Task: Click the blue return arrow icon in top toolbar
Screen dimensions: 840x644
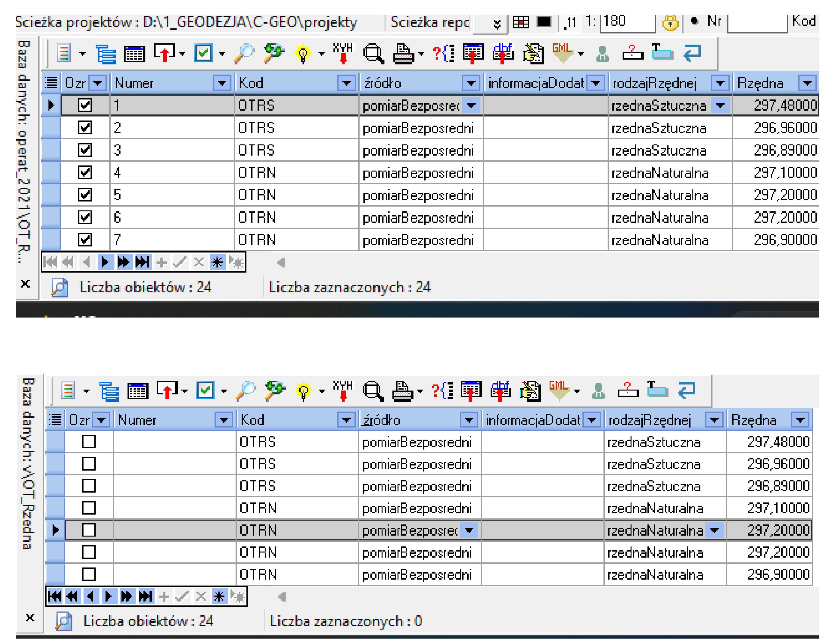Action: (x=692, y=53)
